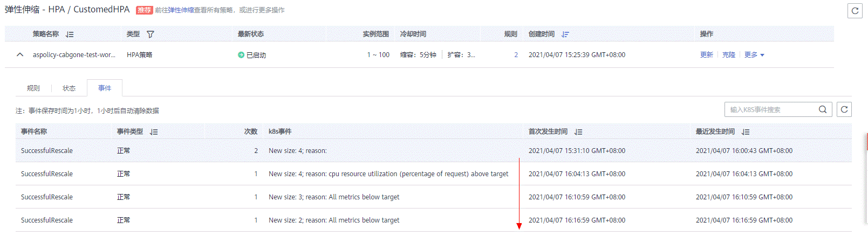This screenshot has width=868, height=236.
Task: Sort by 创建时间 column
Action: (565, 34)
